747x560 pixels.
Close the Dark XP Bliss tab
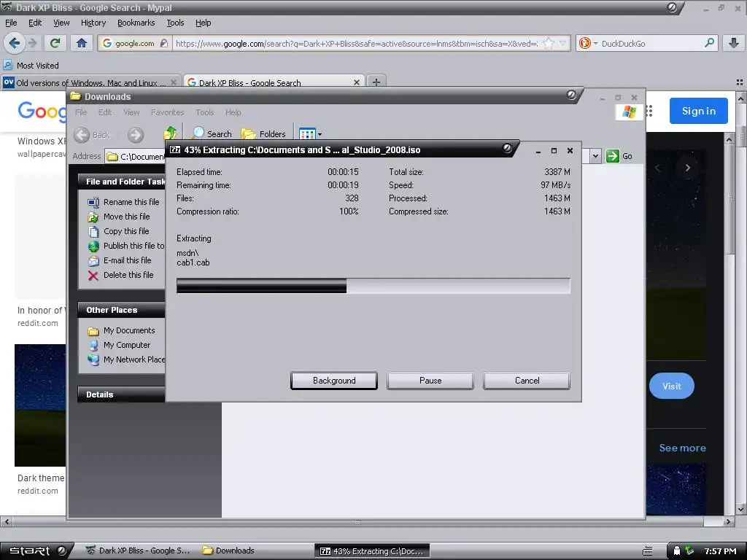(356, 82)
